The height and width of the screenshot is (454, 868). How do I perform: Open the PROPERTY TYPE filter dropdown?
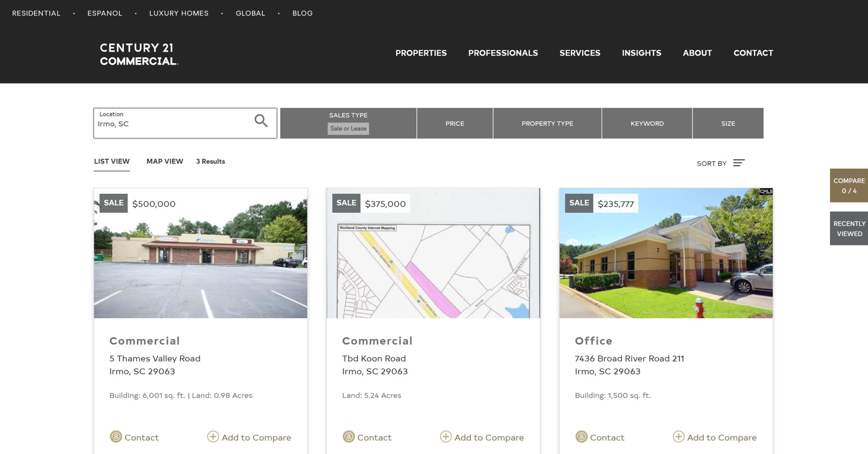point(547,123)
